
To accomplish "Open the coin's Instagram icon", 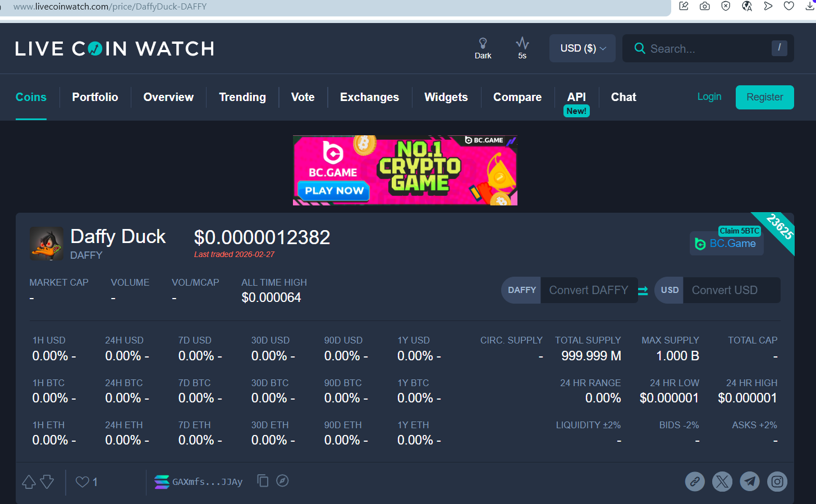I will click(x=777, y=482).
